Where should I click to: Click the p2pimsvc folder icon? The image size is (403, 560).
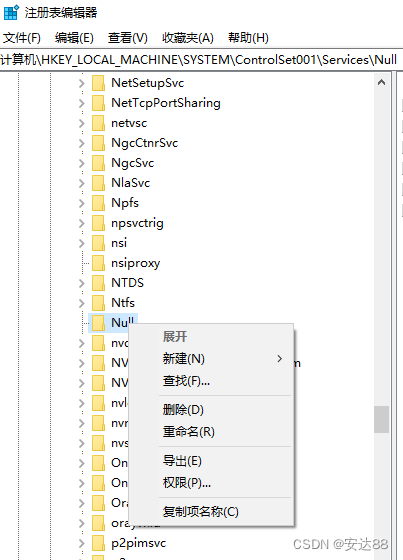click(x=98, y=543)
